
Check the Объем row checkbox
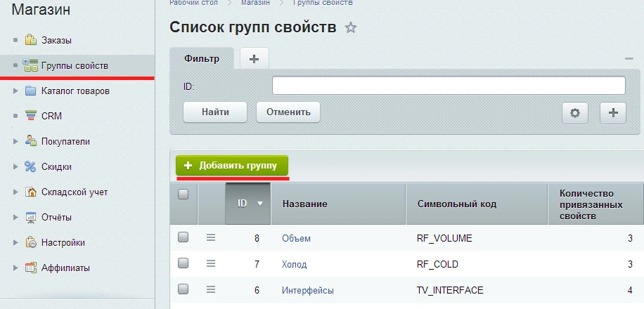[x=183, y=237]
